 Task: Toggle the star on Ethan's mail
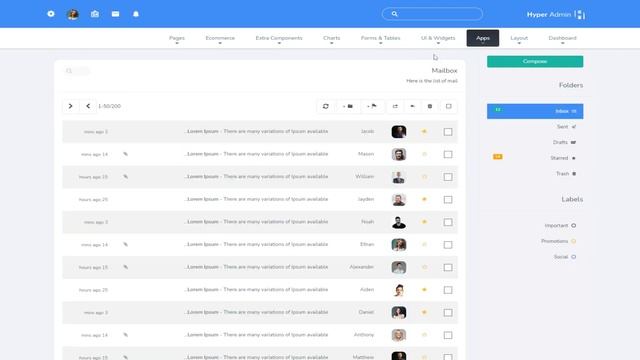tap(424, 244)
